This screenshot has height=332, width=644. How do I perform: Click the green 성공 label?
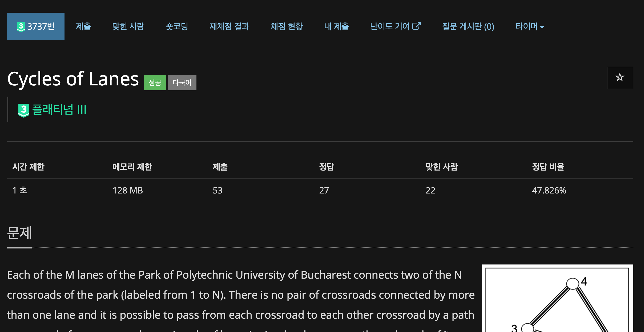[x=155, y=83]
